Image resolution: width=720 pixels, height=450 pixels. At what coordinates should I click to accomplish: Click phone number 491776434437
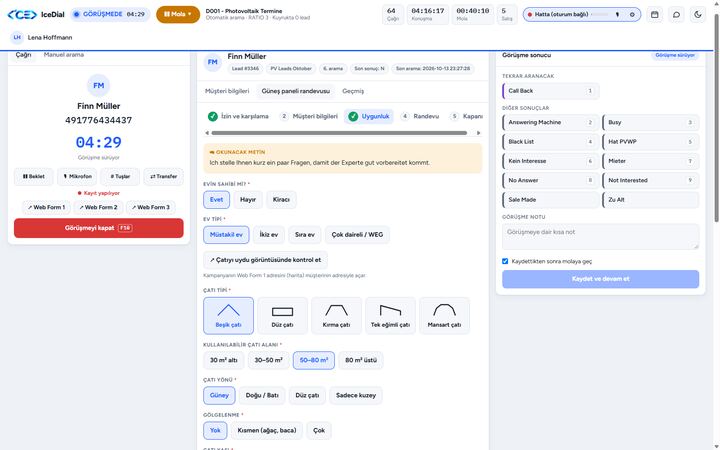coord(98,120)
